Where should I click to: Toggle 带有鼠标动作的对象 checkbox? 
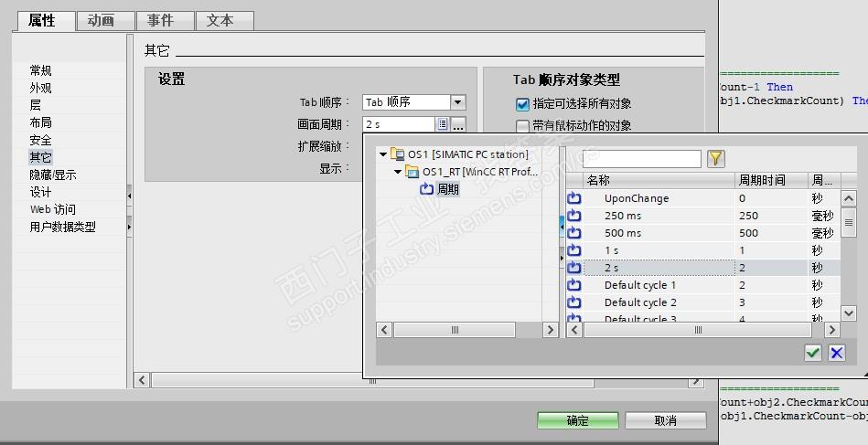pos(522,126)
